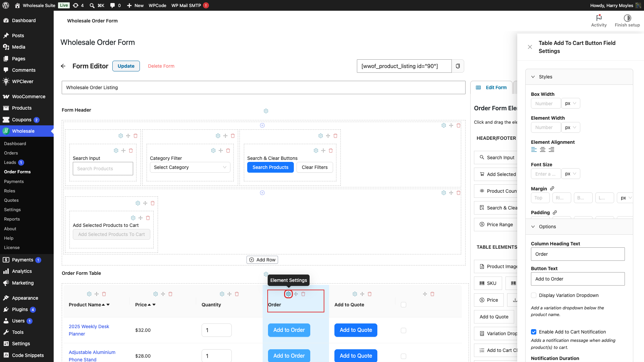Image resolution: width=644 pixels, height=362 pixels.
Task: Open Font Size unit dropdown
Action: (x=571, y=174)
